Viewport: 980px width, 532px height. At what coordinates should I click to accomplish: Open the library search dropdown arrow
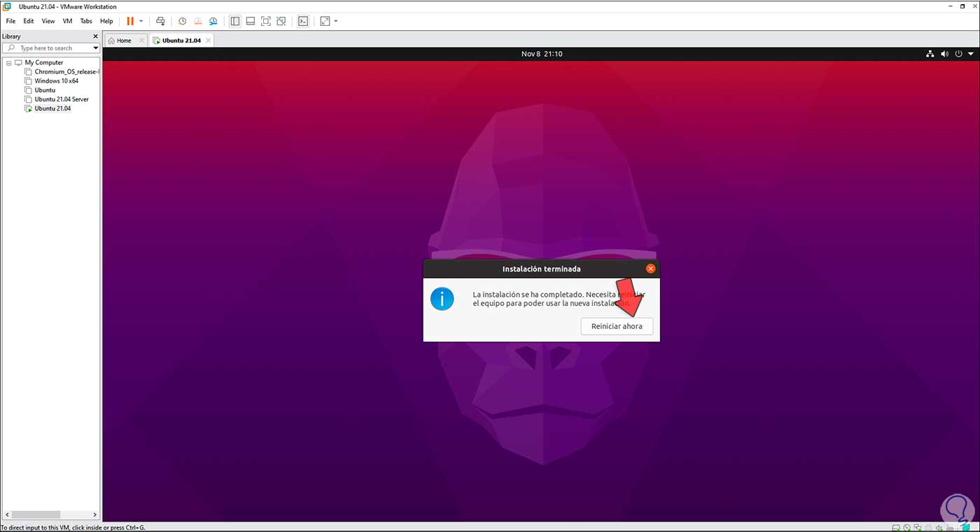tap(96, 48)
